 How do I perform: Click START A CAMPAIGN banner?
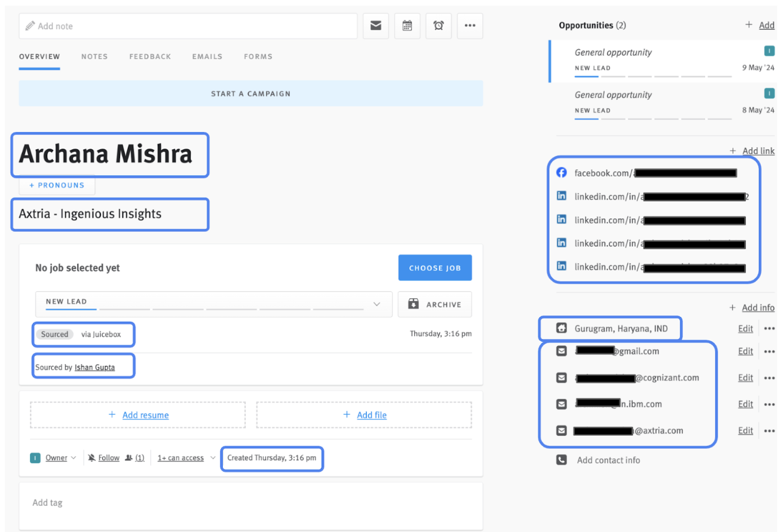[x=251, y=94]
